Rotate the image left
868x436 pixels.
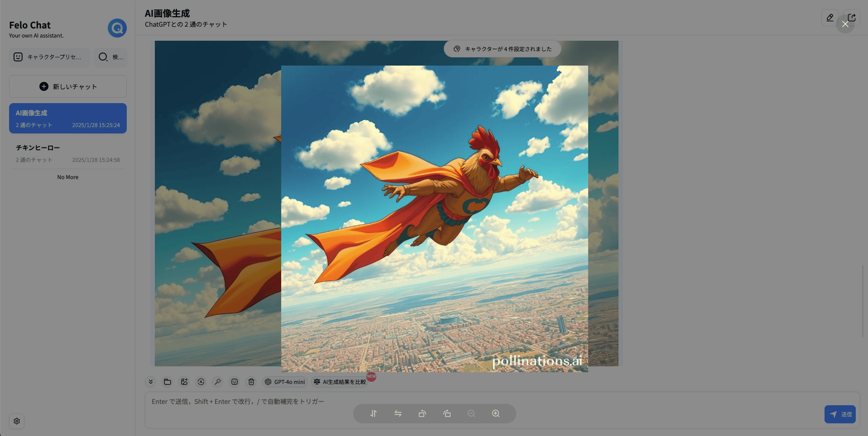click(422, 413)
